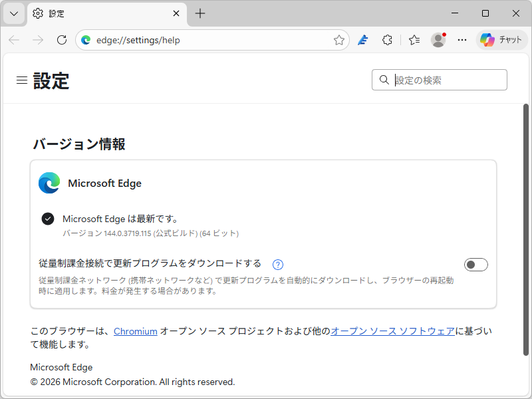This screenshot has width=532, height=399.
Task: Click the Rewards icon in the toolbar
Action: [362, 39]
